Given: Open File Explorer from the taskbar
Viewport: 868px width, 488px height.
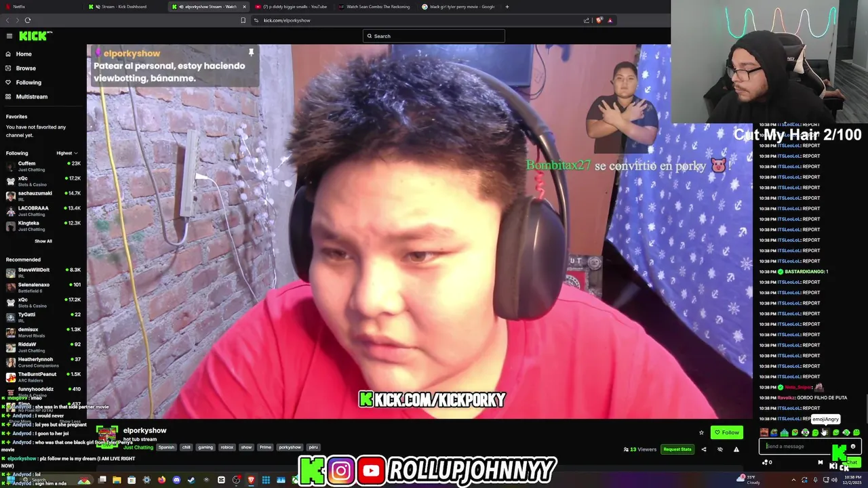Looking at the screenshot, I should pos(117,481).
